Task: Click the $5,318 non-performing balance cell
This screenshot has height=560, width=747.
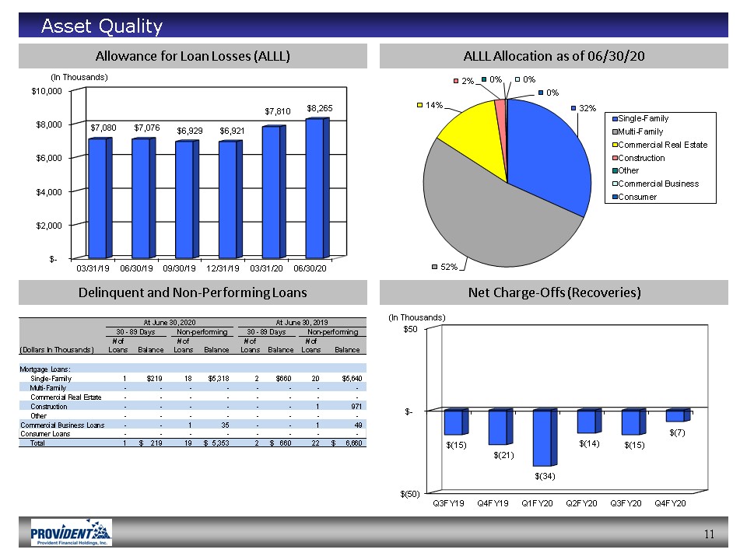Action: pyautogui.click(x=219, y=379)
